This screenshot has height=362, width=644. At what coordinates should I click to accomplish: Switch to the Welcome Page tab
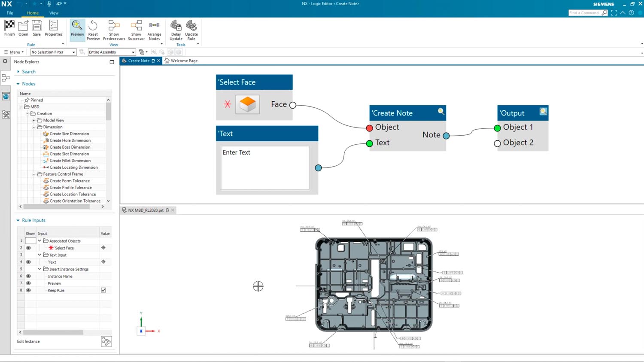(184, 61)
